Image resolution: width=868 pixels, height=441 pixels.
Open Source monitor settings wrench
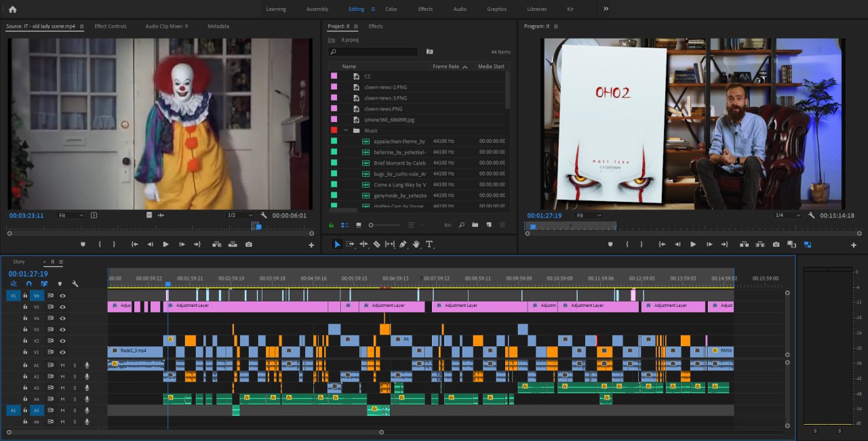coord(264,215)
